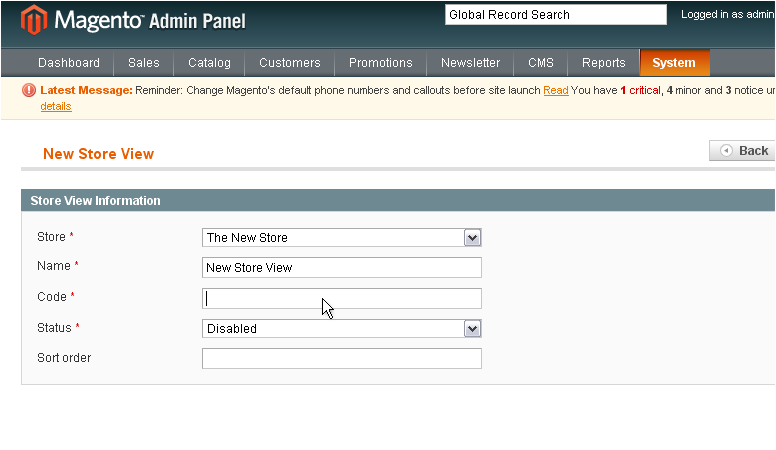776x450 pixels.
Task: Open the Newsletter menu
Action: pyautogui.click(x=470, y=63)
